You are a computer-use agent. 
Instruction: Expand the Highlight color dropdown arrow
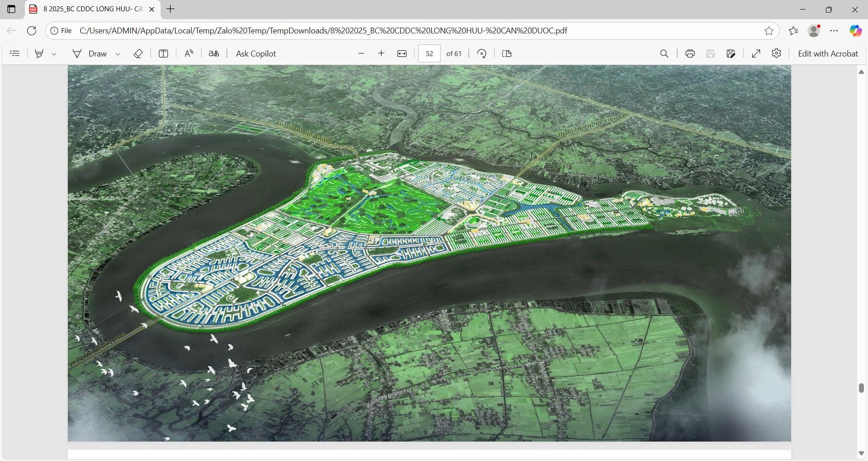click(x=54, y=54)
